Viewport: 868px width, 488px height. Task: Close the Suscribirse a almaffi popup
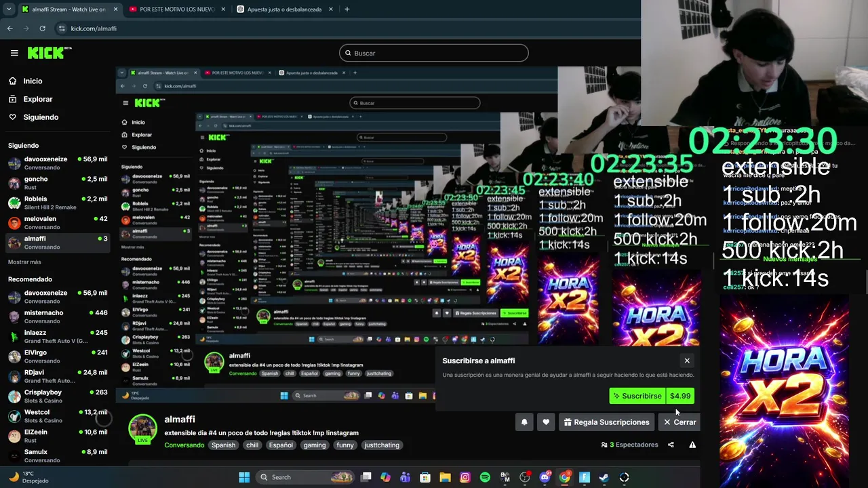pyautogui.click(x=687, y=361)
